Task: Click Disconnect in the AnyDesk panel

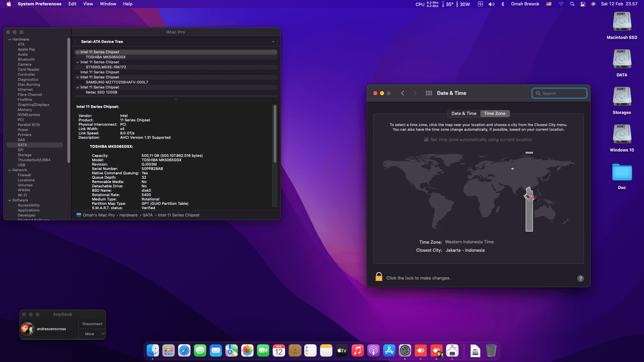Action: click(92, 324)
